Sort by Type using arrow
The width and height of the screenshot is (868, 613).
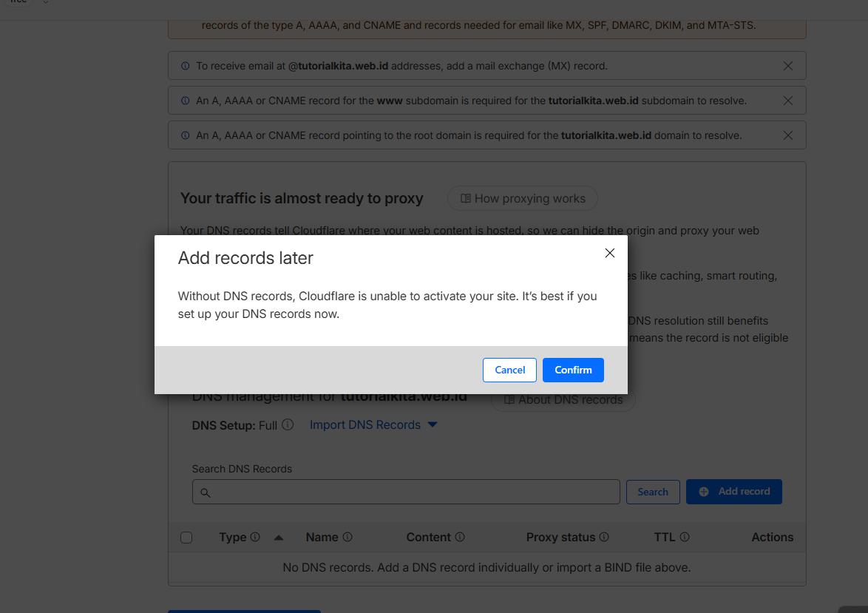tap(279, 537)
